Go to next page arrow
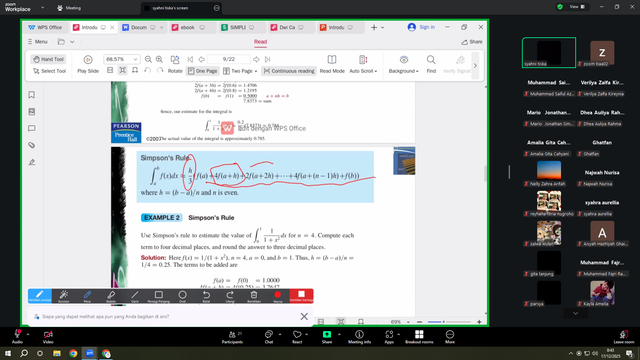Image resolution: width=640 pixels, height=360 pixels. pyautogui.click(x=256, y=59)
